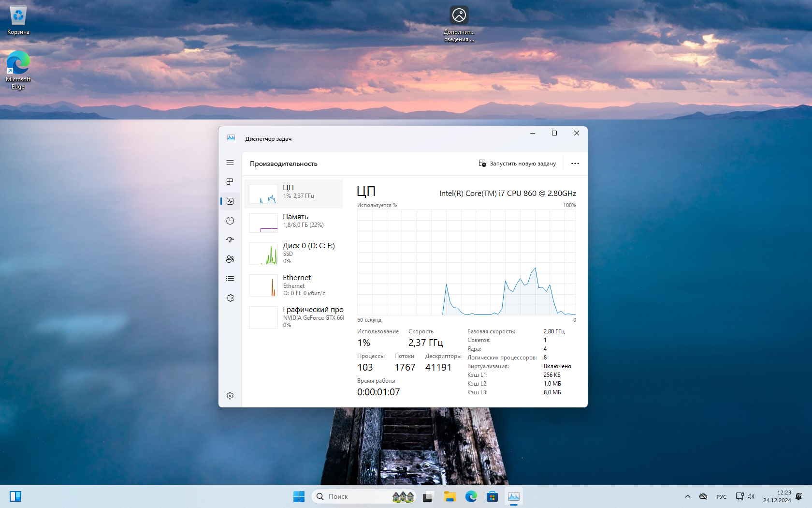Click the "Потоки" count 1767

click(x=405, y=368)
